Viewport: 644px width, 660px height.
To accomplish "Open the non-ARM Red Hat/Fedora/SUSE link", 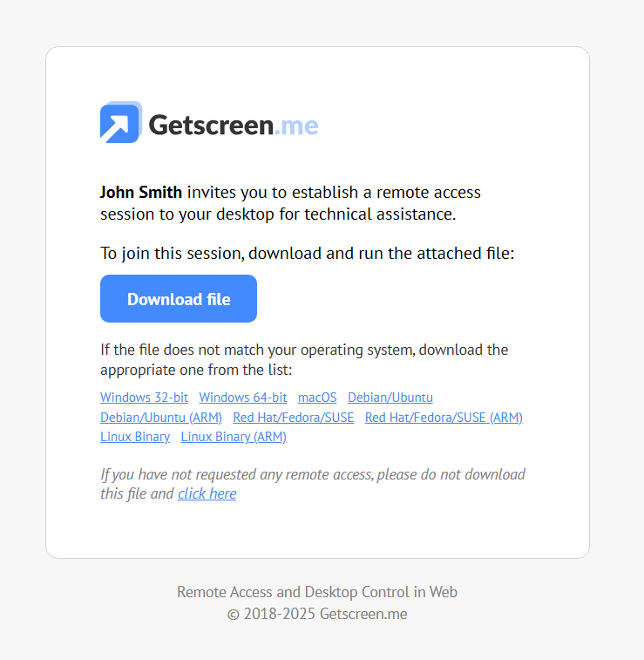I will click(x=293, y=418).
